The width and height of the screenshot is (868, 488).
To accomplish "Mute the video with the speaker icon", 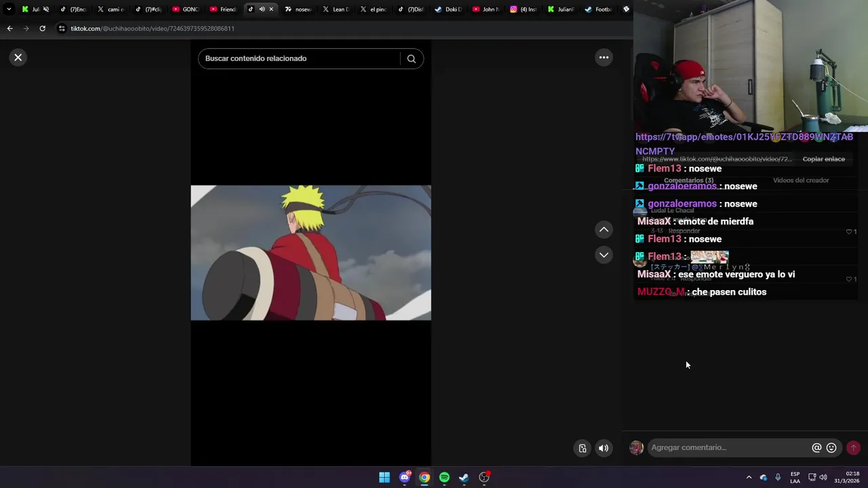I will pyautogui.click(x=603, y=448).
